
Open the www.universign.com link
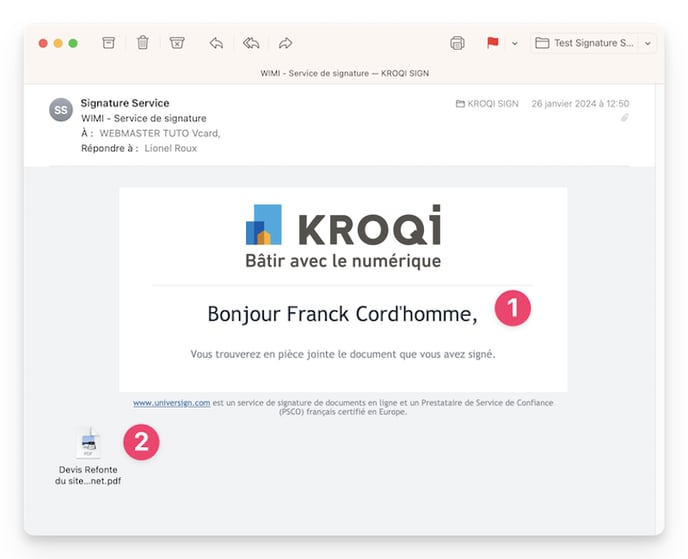(172, 403)
